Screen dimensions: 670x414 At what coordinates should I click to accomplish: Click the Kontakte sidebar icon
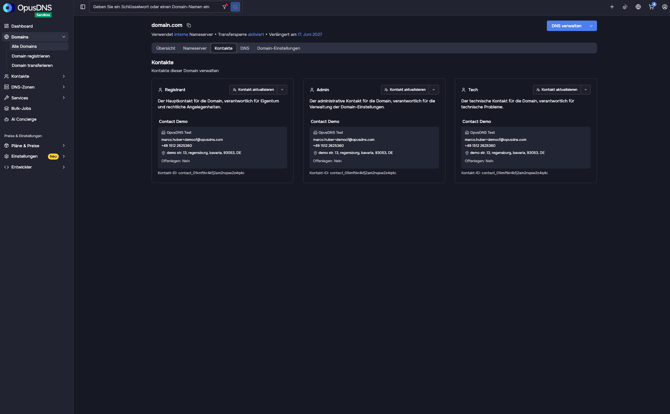pyautogui.click(x=6, y=76)
